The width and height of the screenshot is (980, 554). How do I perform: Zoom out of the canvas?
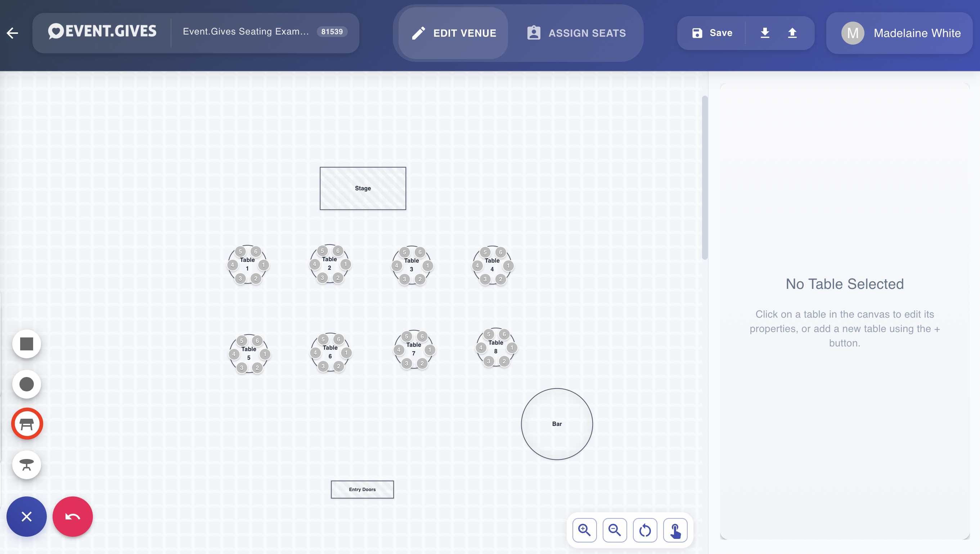[x=615, y=530]
